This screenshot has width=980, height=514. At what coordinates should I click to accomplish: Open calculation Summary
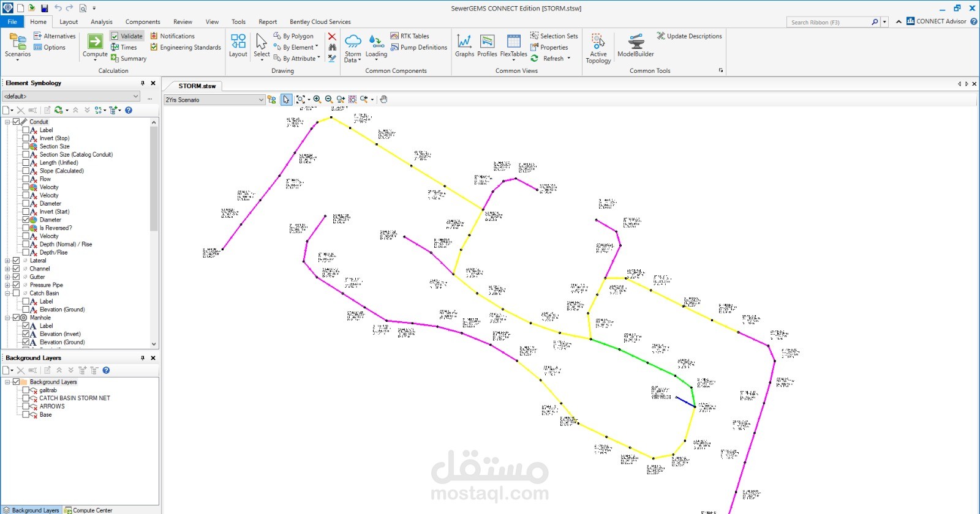[x=129, y=58]
